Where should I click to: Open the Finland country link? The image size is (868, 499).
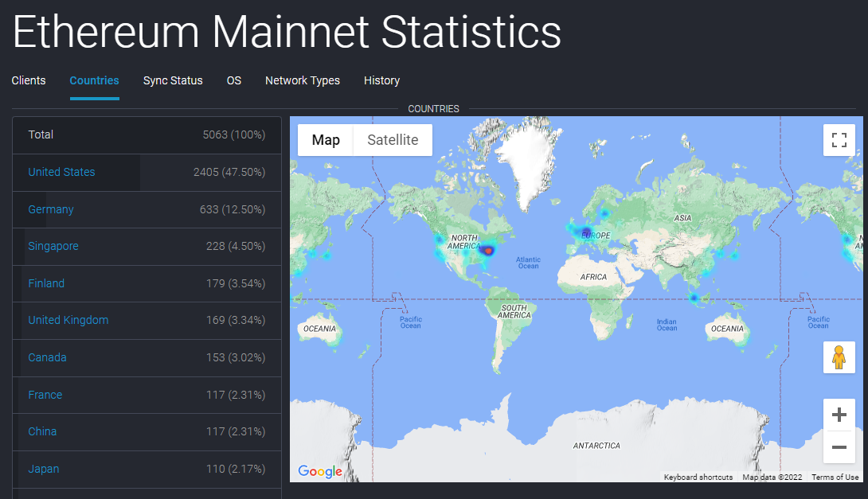46,283
